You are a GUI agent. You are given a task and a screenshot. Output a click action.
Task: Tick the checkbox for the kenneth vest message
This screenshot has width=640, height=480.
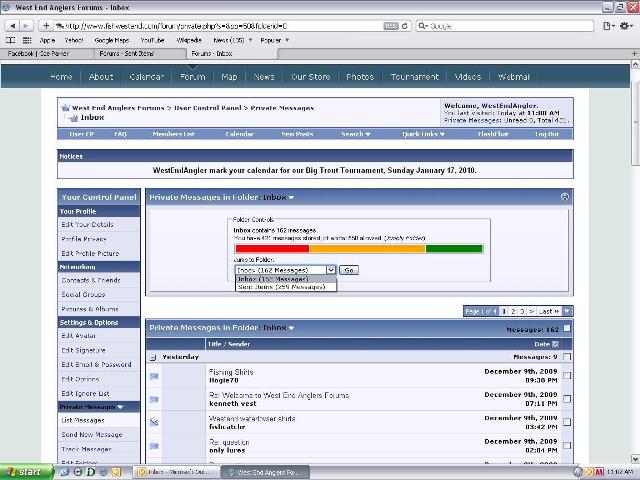tap(567, 399)
